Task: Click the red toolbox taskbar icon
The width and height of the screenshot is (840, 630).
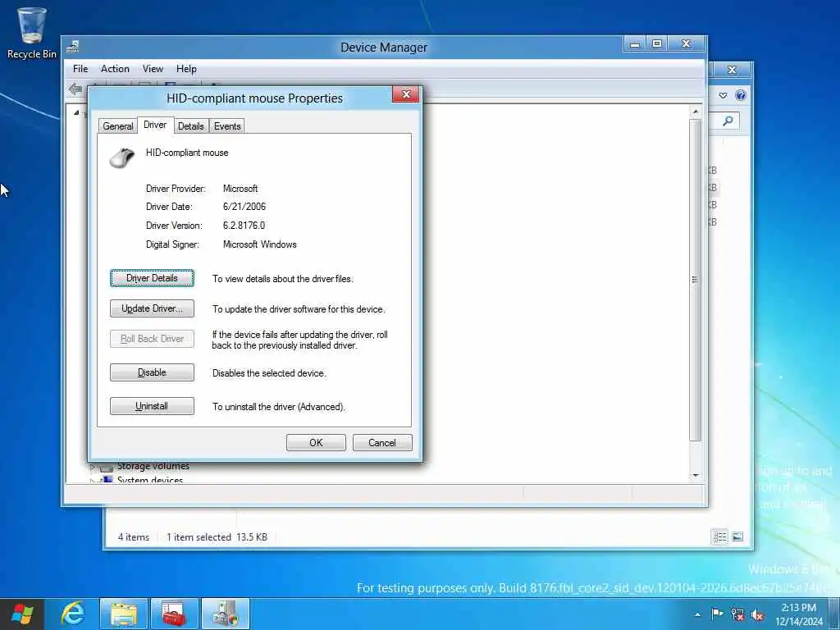Action: (x=175, y=614)
